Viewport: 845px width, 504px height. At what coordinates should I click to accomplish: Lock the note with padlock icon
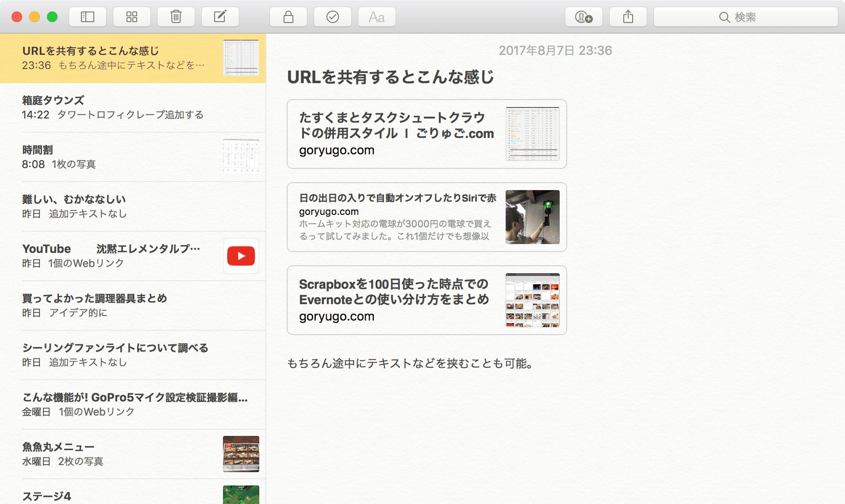[x=288, y=17]
